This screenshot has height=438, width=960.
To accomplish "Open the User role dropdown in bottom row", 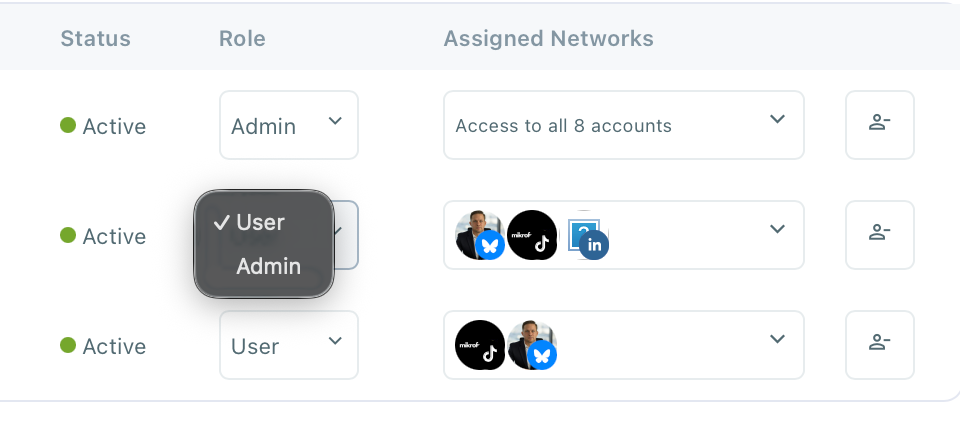I will tap(288, 345).
